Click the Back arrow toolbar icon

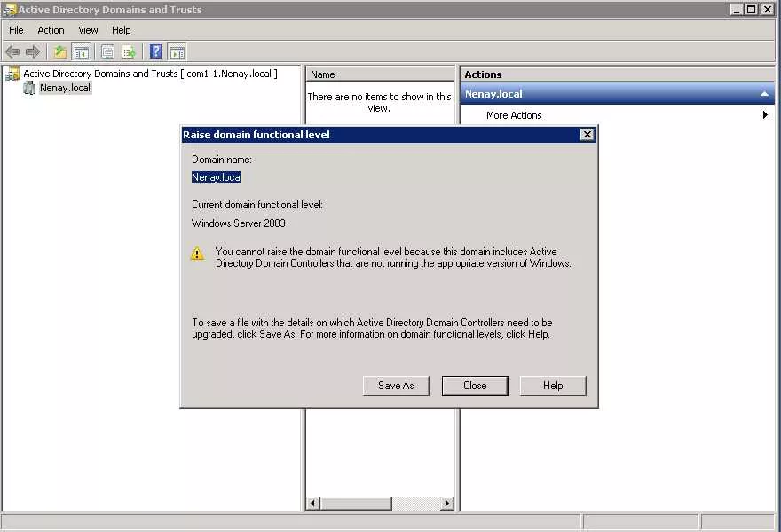tap(12, 51)
